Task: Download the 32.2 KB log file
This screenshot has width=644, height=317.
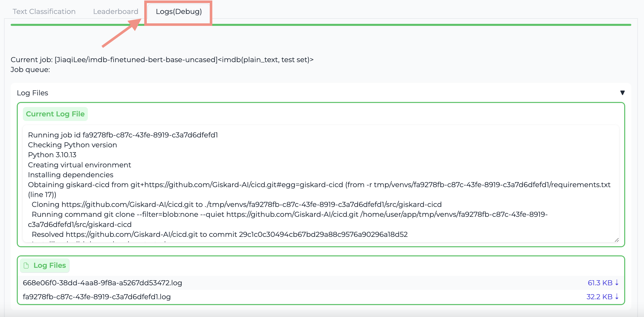Action: [x=602, y=297]
